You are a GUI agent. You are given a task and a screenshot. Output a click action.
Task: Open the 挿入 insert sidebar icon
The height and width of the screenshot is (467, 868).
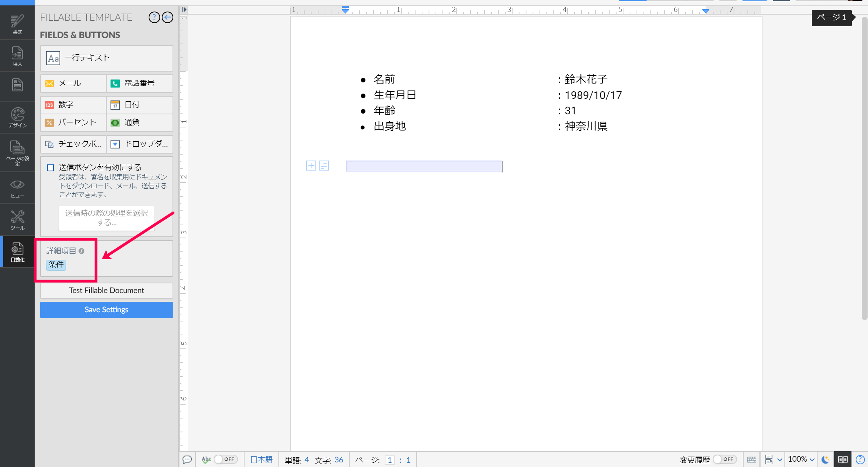tap(17, 56)
